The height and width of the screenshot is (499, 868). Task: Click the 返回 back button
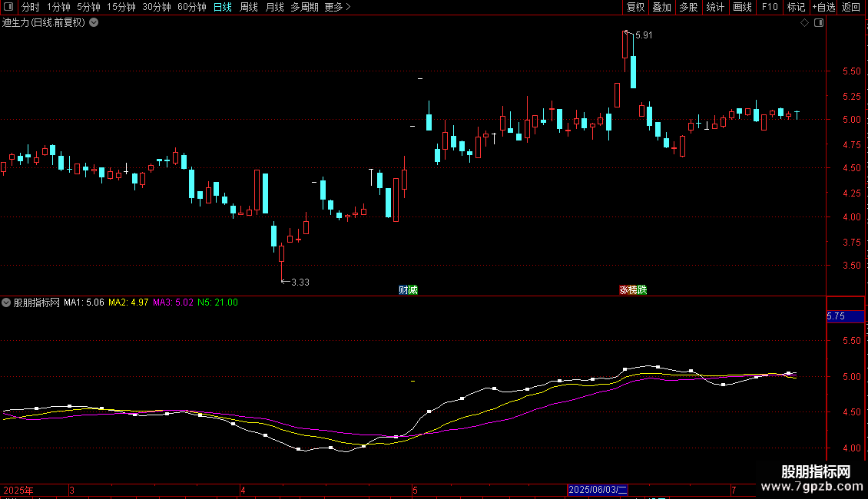coord(851,7)
